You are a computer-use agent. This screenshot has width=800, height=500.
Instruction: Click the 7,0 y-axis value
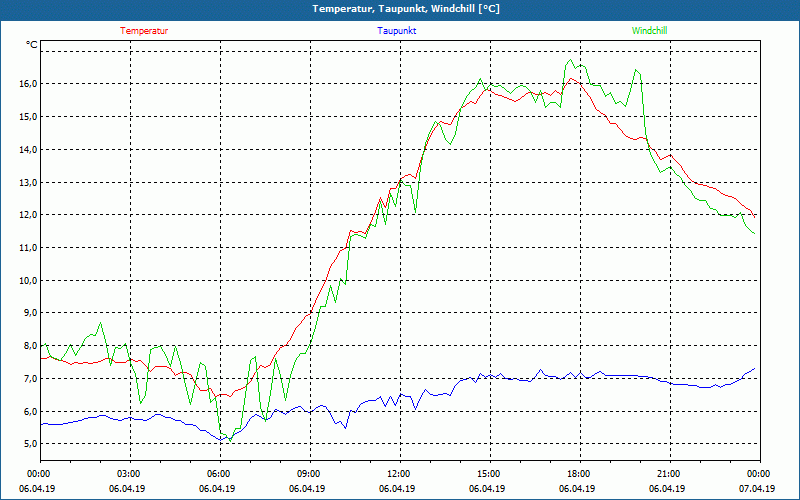click(x=31, y=379)
